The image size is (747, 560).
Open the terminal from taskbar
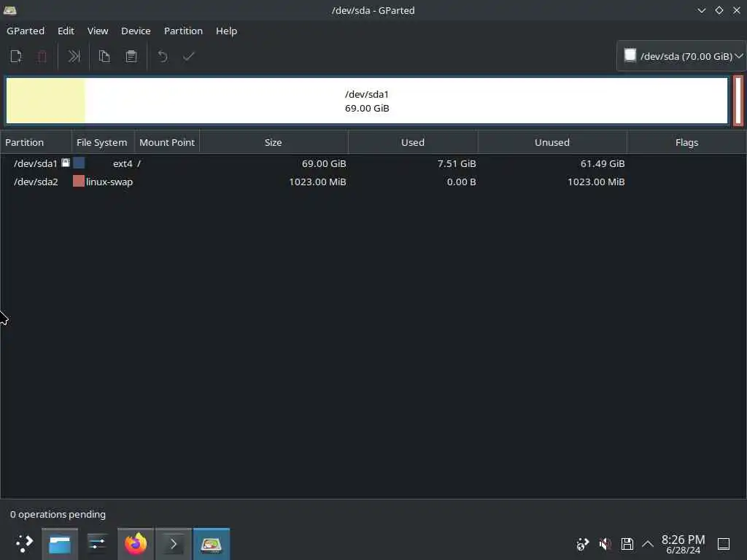pos(174,544)
